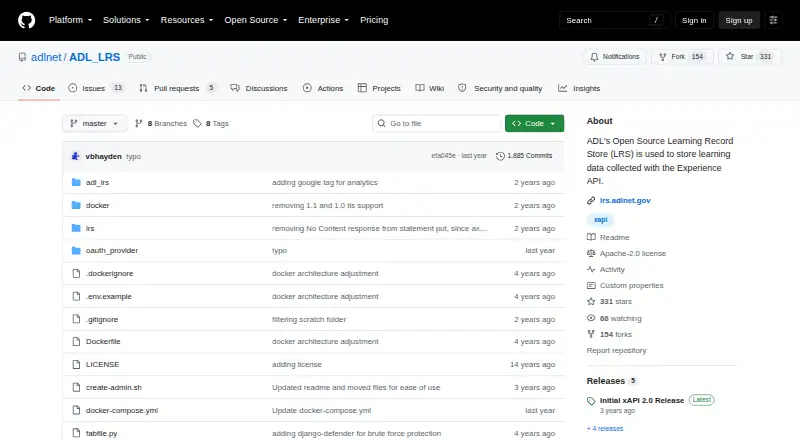Open 'adding google tag for analytics' commit

tap(324, 182)
